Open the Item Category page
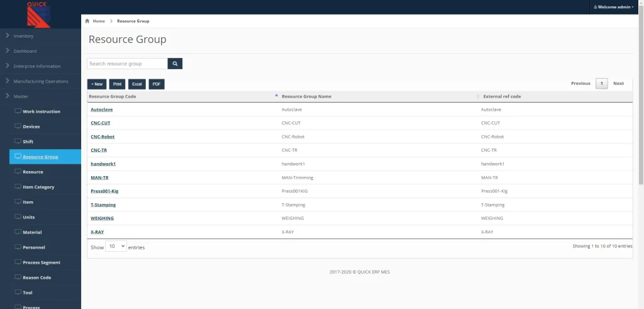Image resolution: width=644 pixels, height=309 pixels. [x=38, y=187]
